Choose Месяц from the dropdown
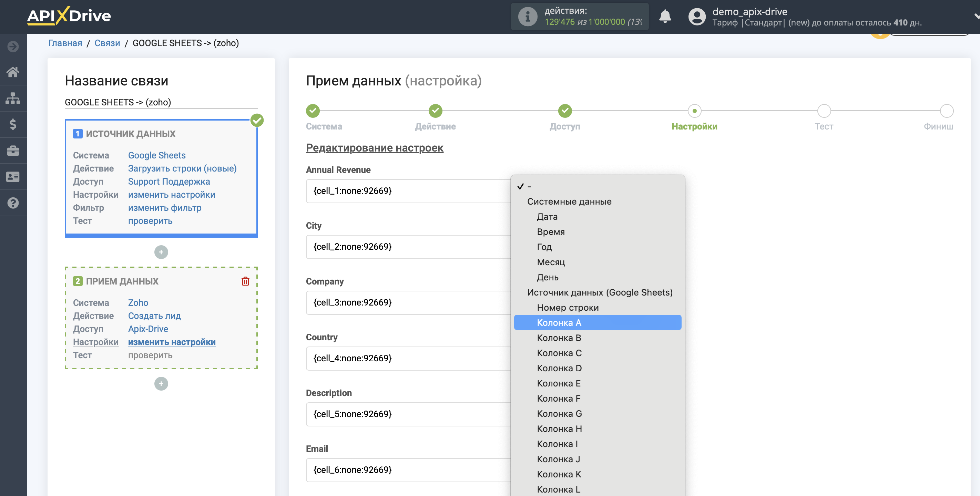Image resolution: width=980 pixels, height=496 pixels. click(x=597, y=262)
